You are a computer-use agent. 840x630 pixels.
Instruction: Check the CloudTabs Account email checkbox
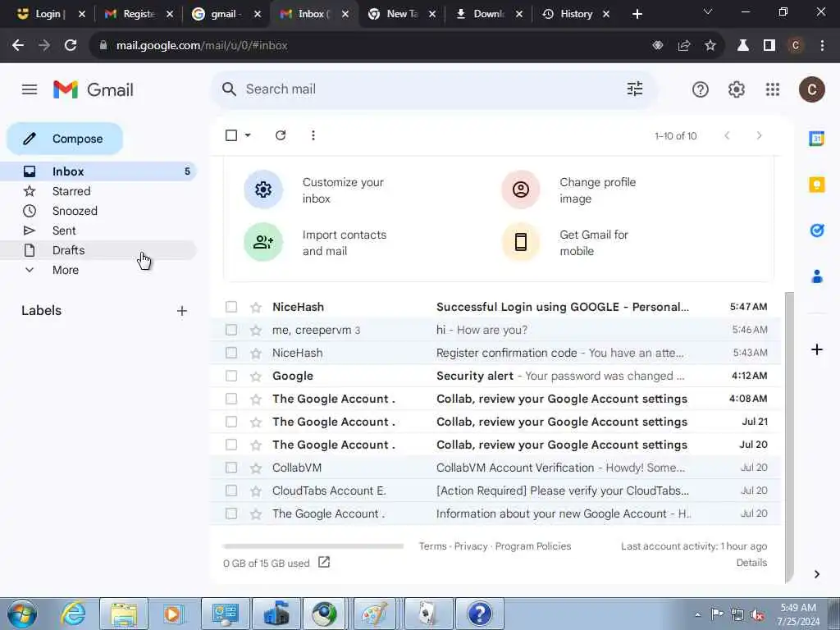click(231, 491)
